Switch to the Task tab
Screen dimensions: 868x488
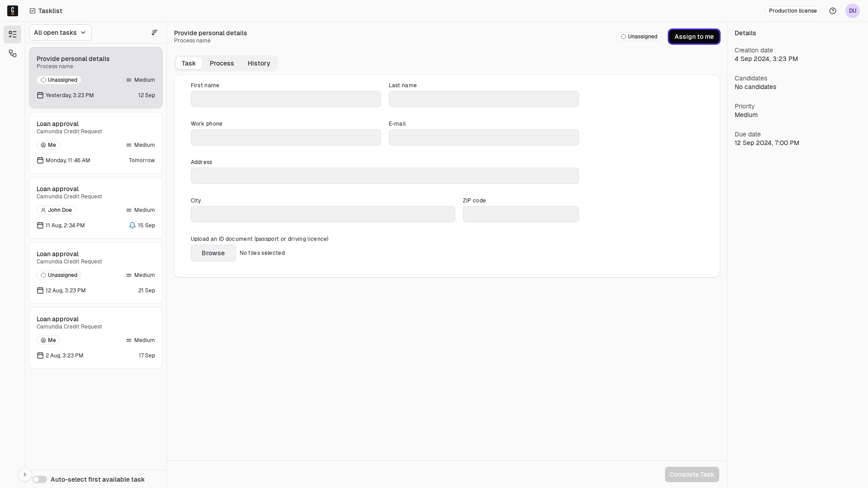point(189,63)
